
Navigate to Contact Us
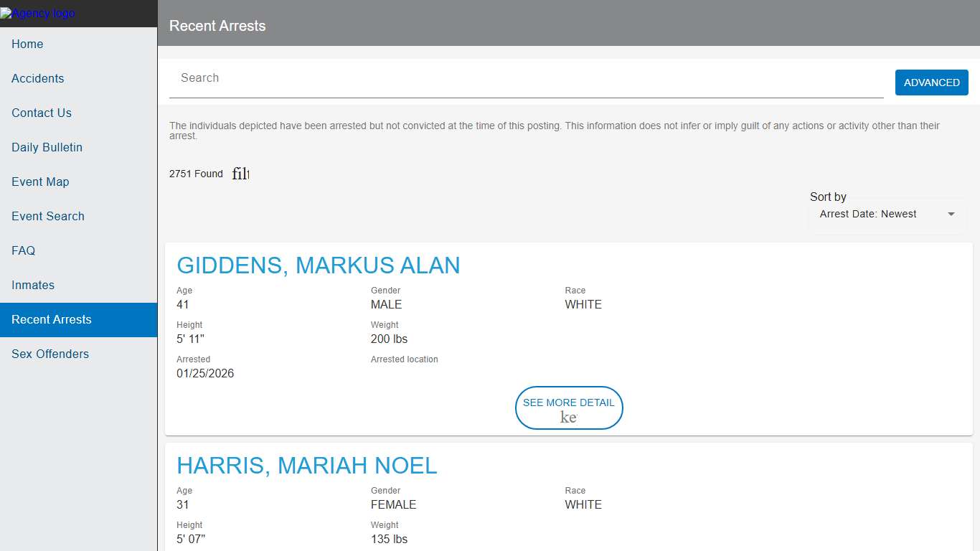42,113
